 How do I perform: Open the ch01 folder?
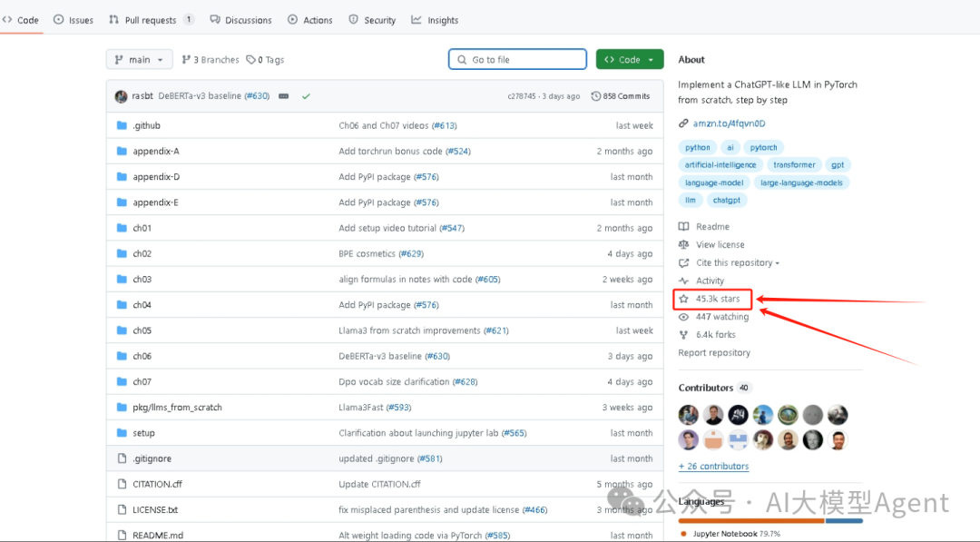(142, 228)
